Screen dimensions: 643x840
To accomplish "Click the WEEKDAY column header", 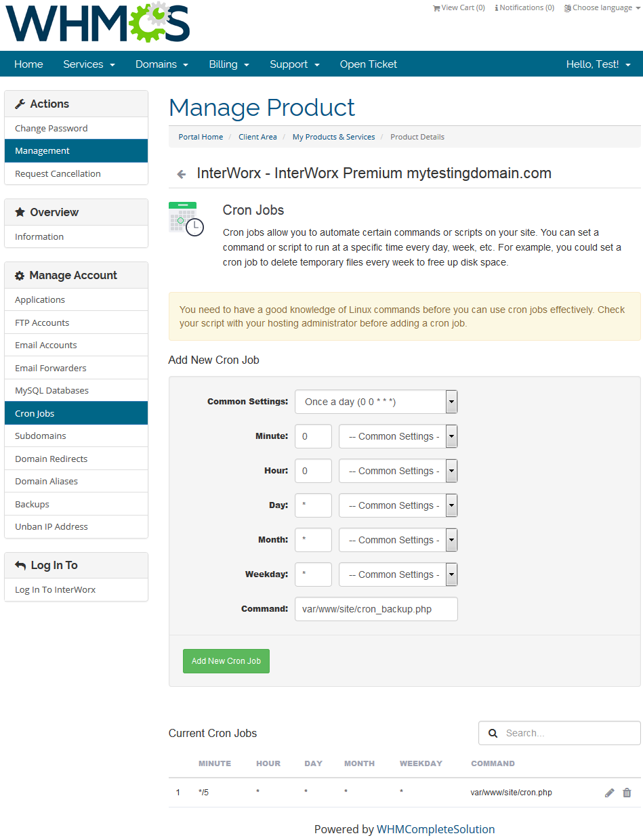I will (421, 763).
